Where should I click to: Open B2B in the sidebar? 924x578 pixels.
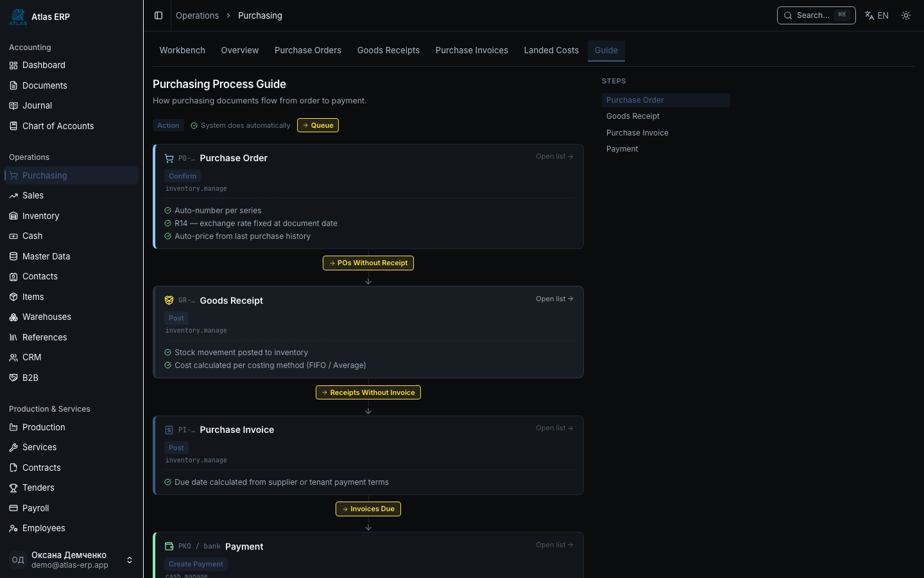click(71, 378)
